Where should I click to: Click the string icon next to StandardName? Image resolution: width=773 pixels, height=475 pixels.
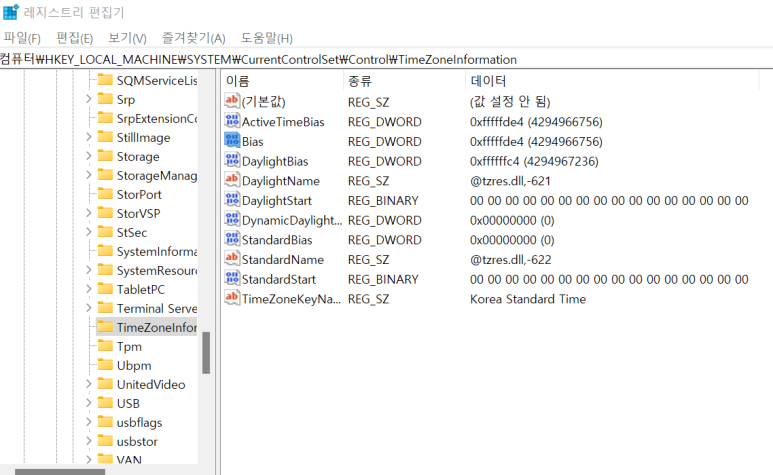(x=232, y=259)
